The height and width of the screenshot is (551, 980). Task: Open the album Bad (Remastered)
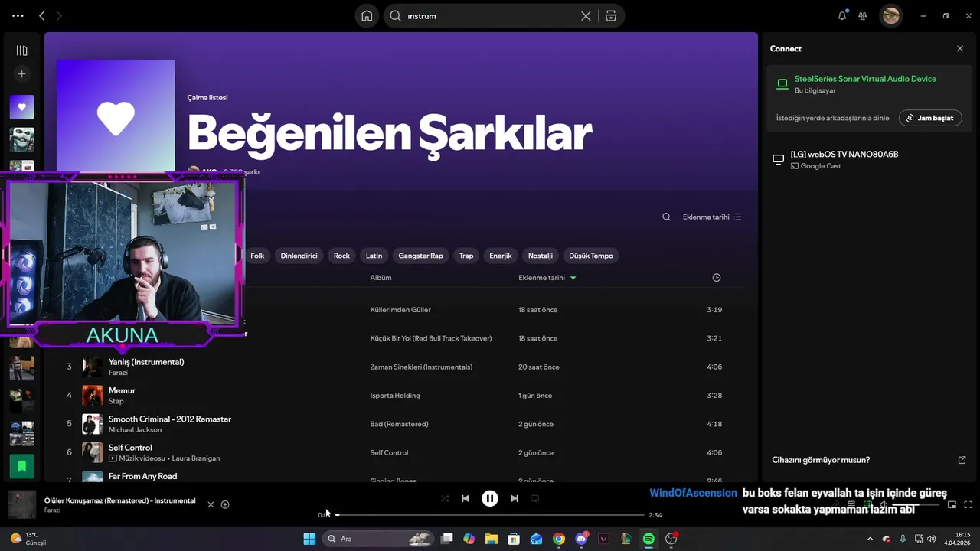(x=399, y=424)
